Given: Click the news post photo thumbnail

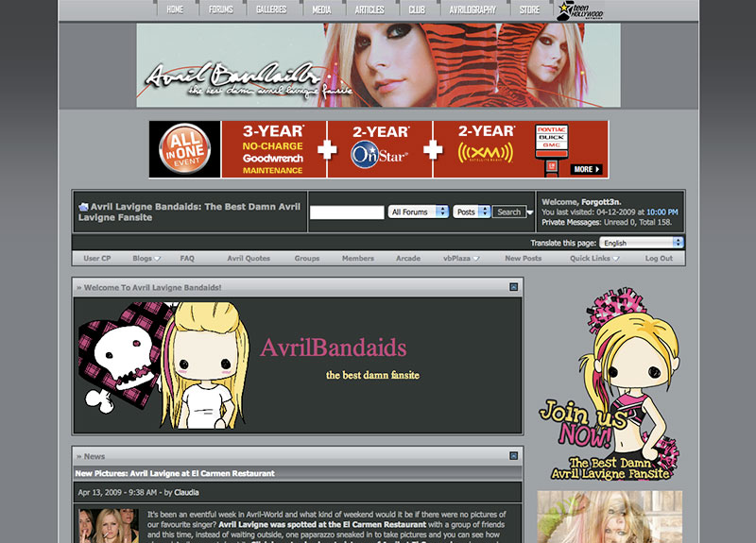Looking at the screenshot, I should pyautogui.click(x=109, y=526).
